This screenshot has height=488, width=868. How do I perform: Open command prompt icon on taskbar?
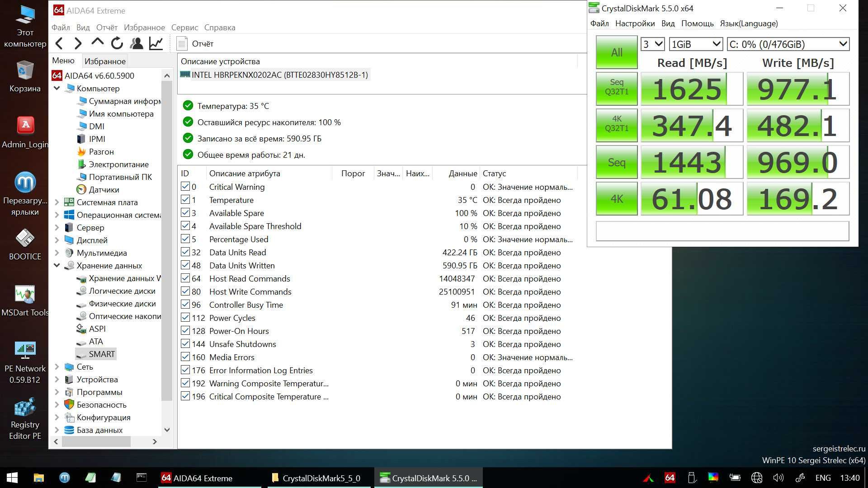click(x=142, y=478)
